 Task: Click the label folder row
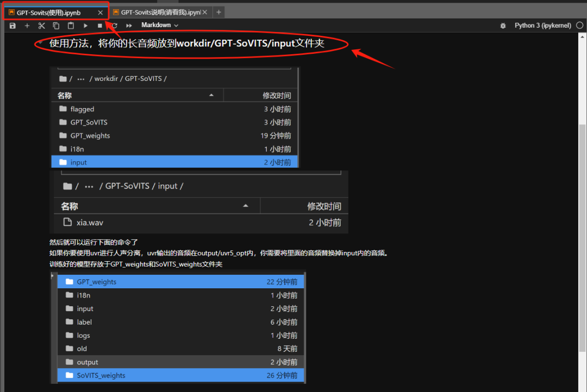click(x=180, y=322)
